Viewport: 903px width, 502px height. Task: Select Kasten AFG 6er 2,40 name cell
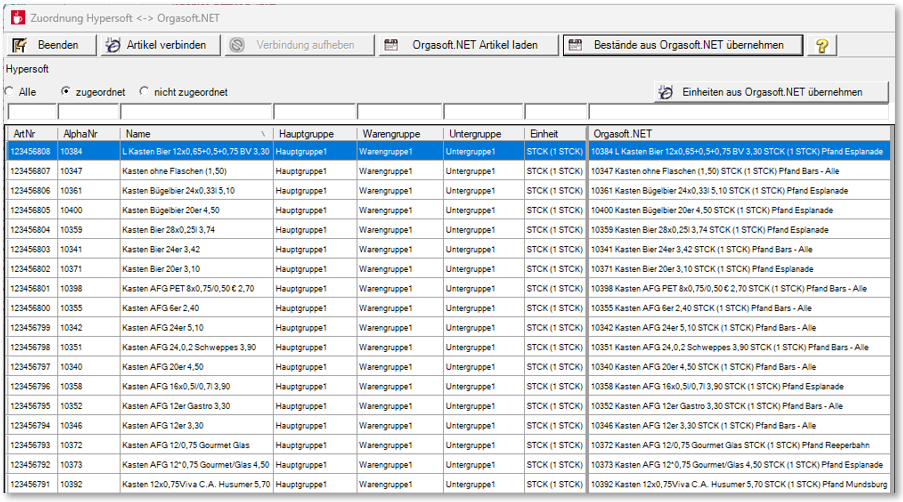point(196,308)
